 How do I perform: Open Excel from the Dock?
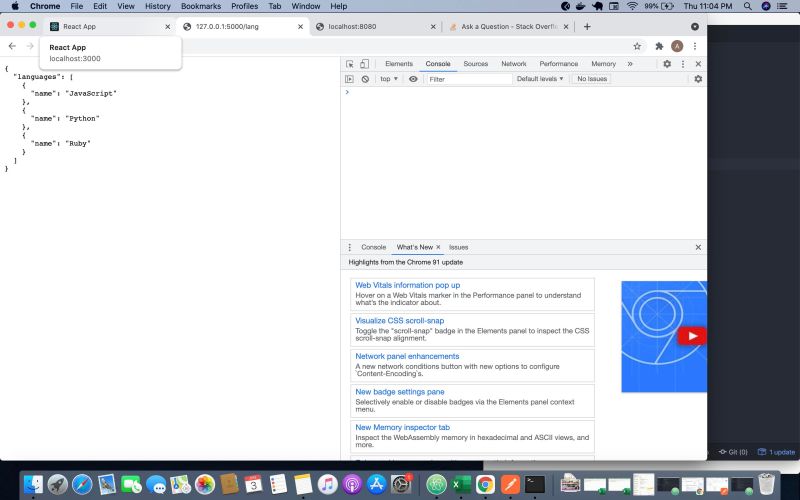[x=461, y=484]
